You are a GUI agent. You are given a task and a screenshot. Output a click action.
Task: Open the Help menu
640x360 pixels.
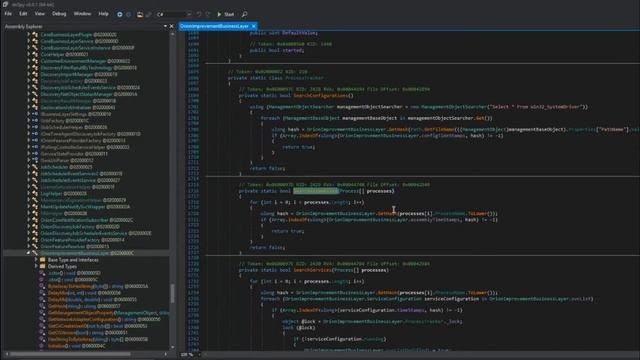pos(104,14)
